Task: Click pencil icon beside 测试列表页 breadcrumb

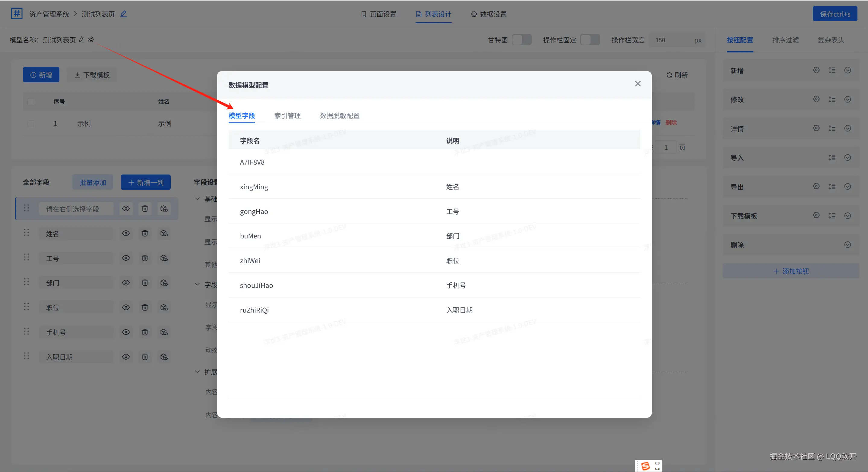Action: (124, 14)
